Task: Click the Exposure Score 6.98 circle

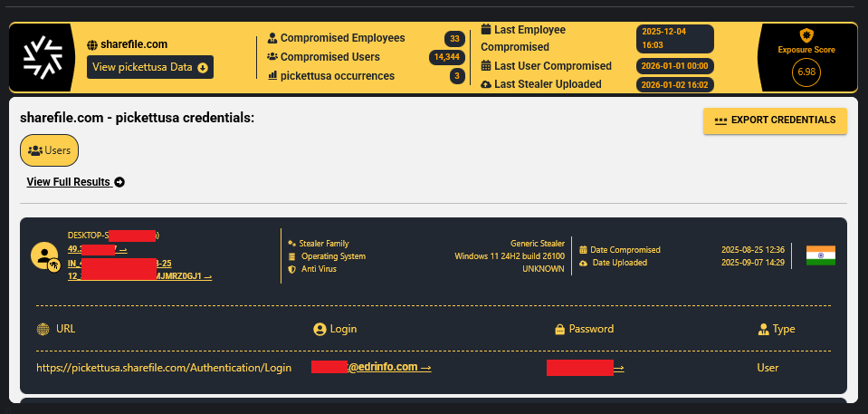Action: [x=806, y=72]
